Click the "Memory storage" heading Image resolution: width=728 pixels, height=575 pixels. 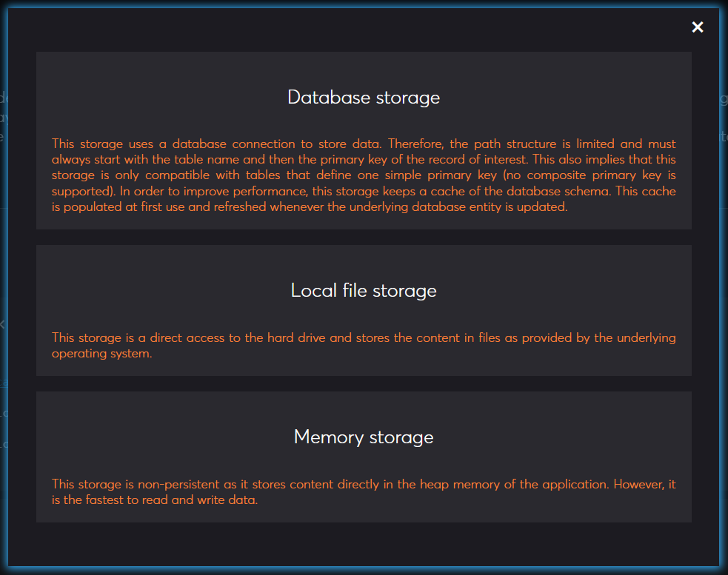[x=364, y=437]
